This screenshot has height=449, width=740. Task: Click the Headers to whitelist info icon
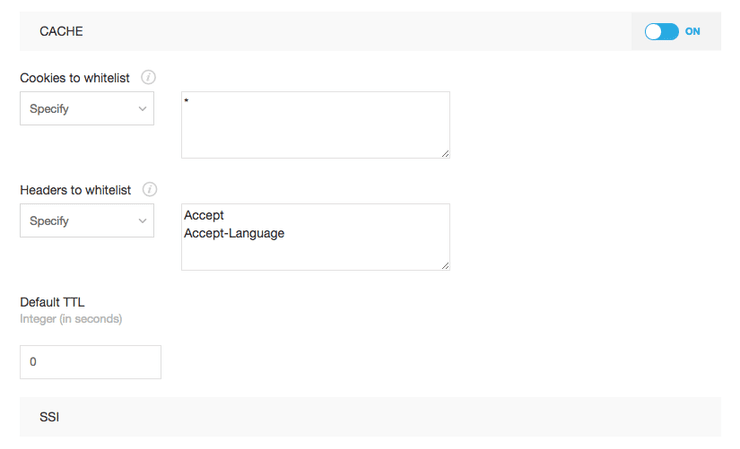tap(150, 189)
